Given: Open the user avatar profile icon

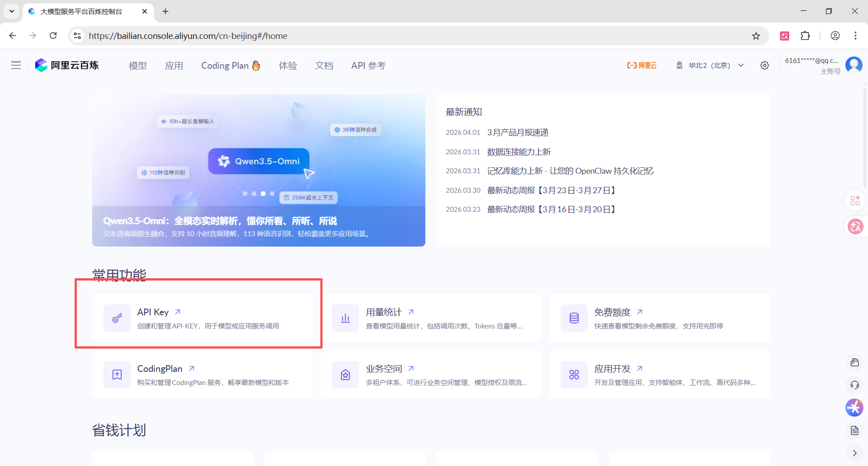Looking at the screenshot, I should tap(854, 65).
